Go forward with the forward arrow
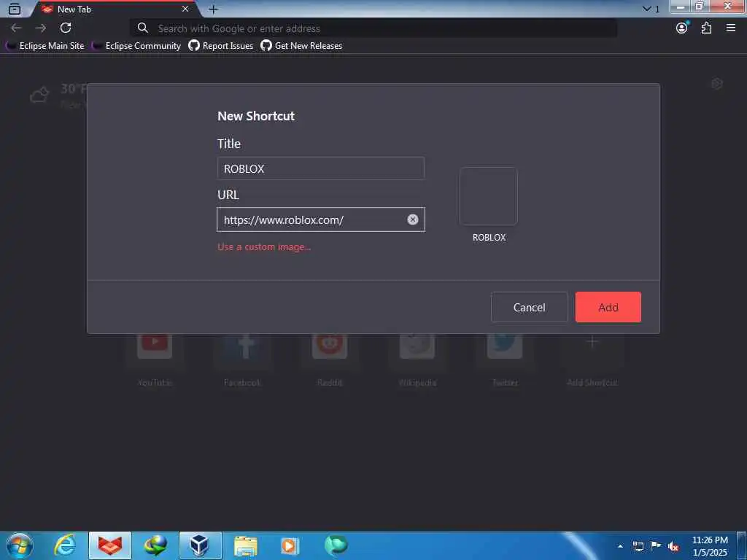Image resolution: width=747 pixels, height=560 pixels. pyautogui.click(x=41, y=28)
